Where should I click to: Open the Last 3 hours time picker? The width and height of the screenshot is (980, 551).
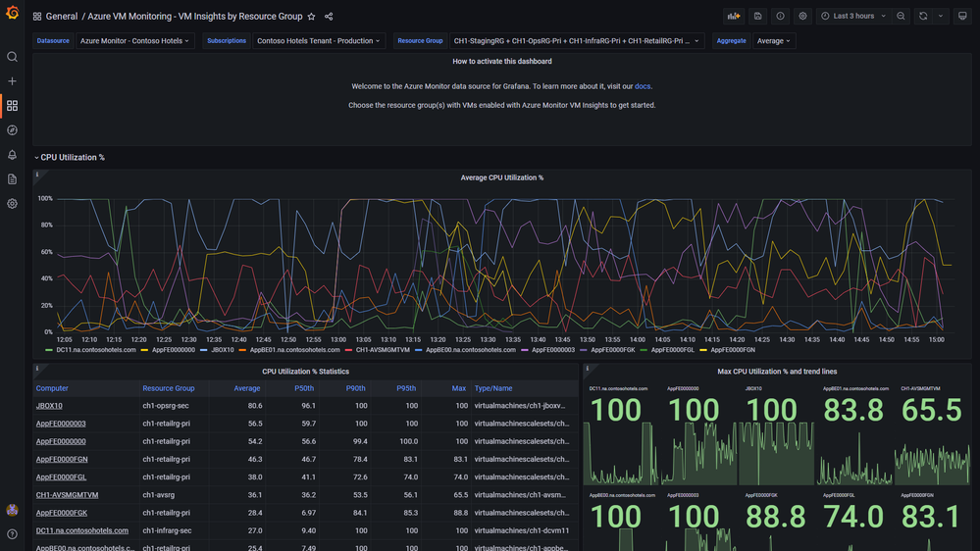pos(853,17)
